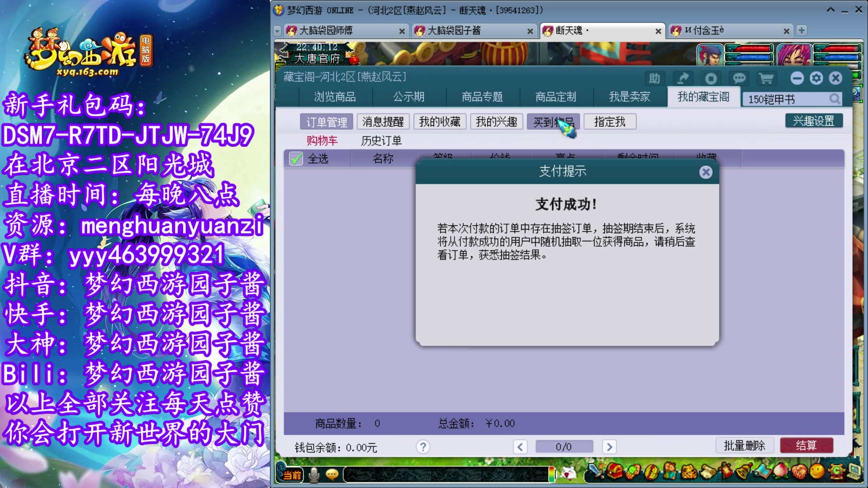Click the orange speech bubble icon in chat bar
This screenshot has height=488, width=868.
tap(332, 474)
